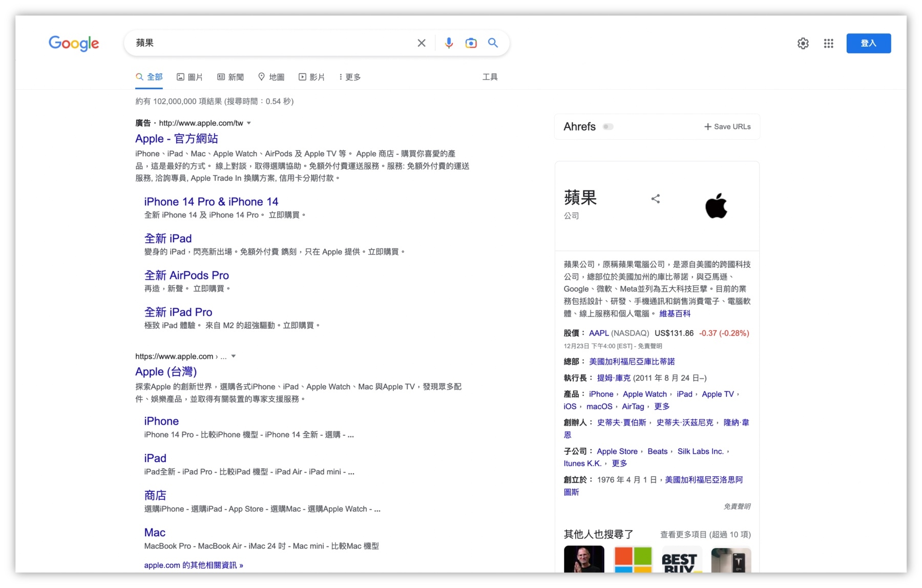Open the ad URL dropdown arrow
The width and height of the screenshot is (922, 588).
tap(249, 123)
